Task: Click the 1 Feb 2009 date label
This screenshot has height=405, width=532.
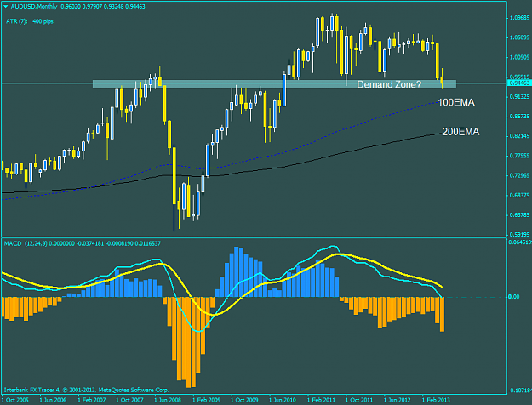Action: [x=207, y=400]
